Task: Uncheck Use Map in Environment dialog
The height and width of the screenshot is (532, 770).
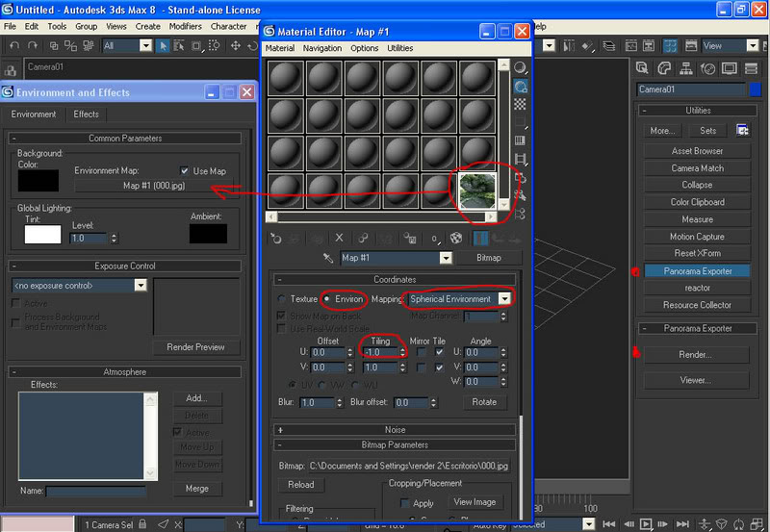Action: click(184, 171)
